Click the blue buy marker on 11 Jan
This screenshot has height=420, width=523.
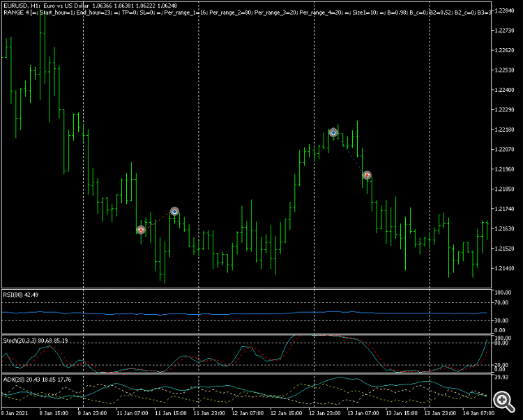click(174, 212)
